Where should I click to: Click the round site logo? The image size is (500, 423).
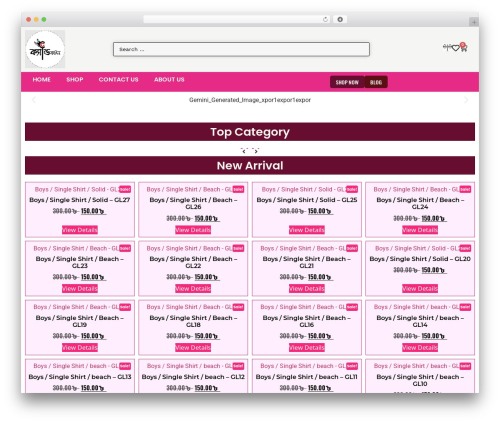click(45, 49)
